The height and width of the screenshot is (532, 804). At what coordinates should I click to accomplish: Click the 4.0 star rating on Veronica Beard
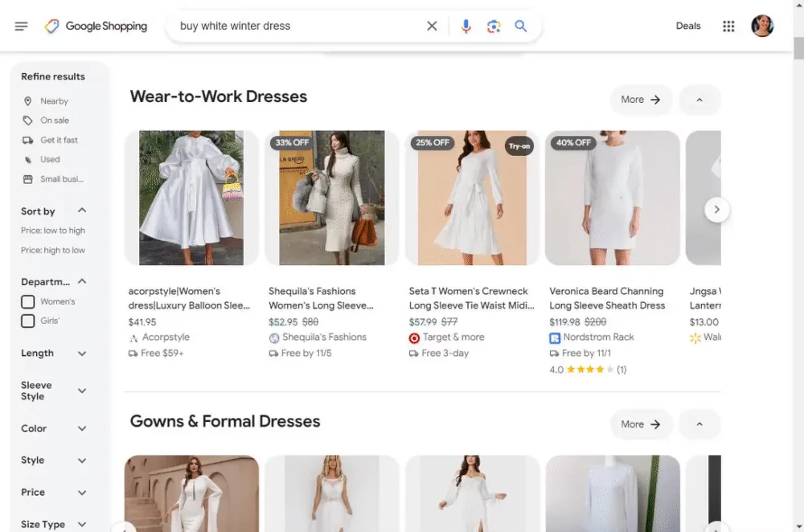(588, 370)
